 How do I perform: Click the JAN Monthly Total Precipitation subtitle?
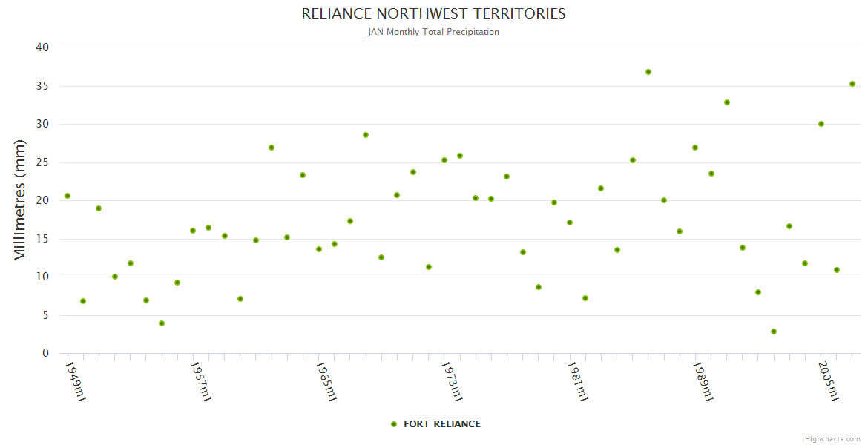point(433,32)
